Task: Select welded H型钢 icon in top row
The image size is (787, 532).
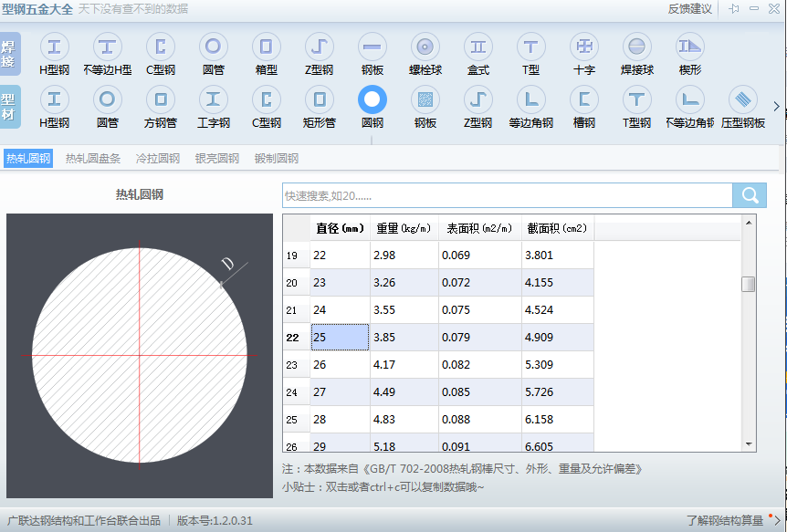Action: pos(54,47)
